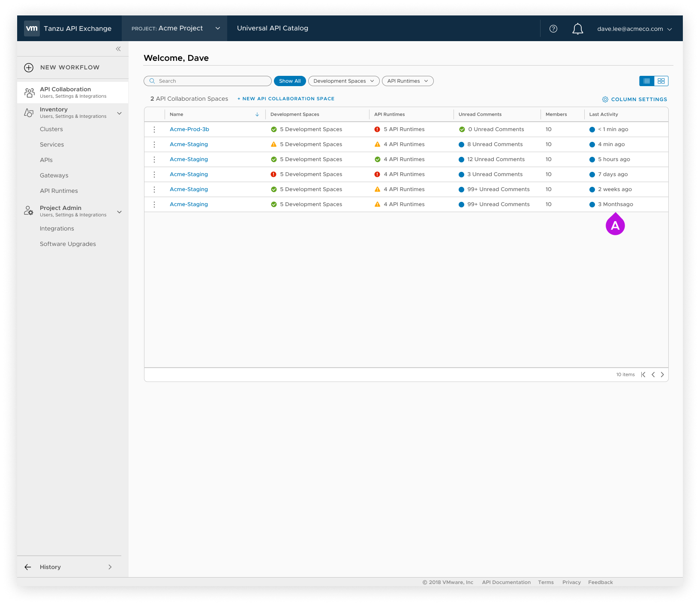Click Universal API Catalog in top bar
Screen dimensions: 700x605
coord(273,28)
